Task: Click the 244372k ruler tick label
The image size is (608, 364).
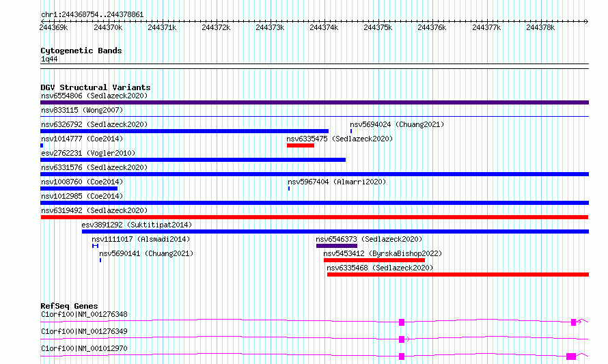Action: [216, 27]
